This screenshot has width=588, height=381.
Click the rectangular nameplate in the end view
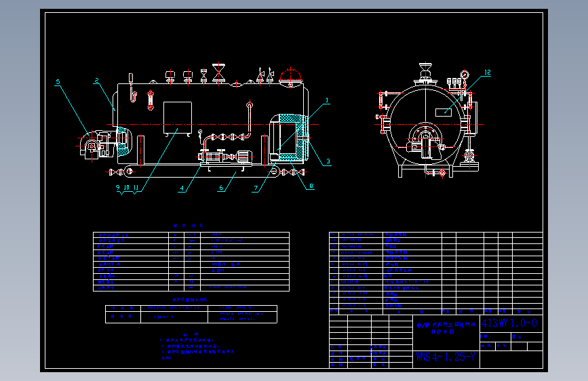tap(444, 112)
